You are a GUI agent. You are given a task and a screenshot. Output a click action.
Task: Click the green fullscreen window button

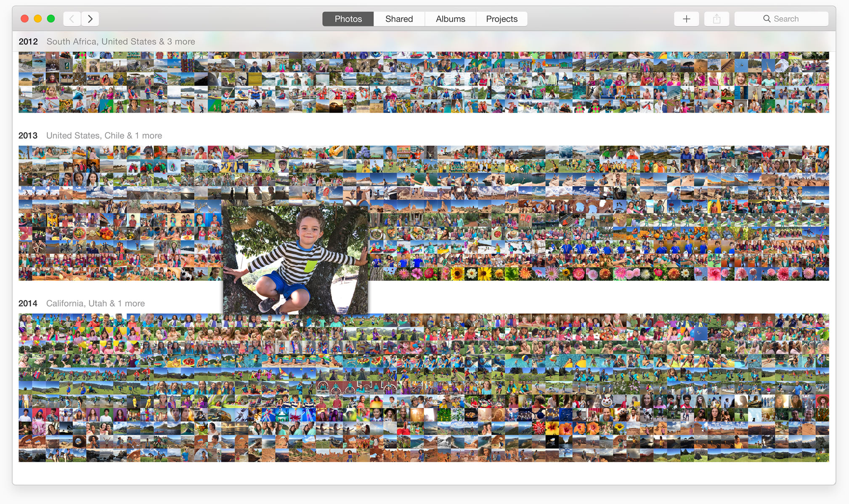(51, 19)
